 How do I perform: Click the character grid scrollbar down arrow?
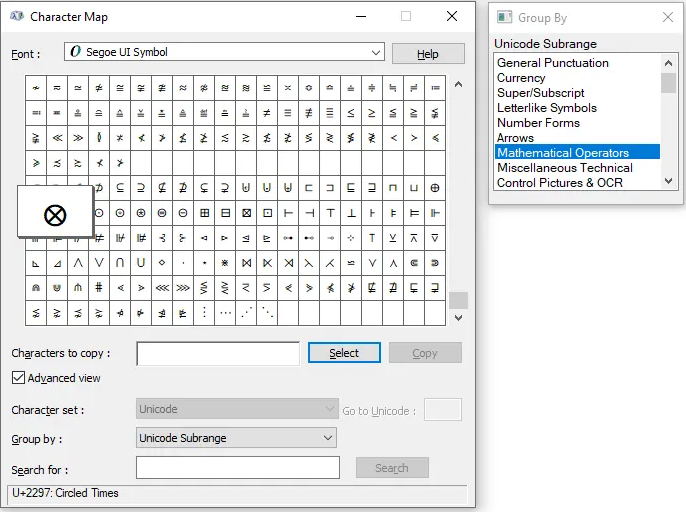458,317
